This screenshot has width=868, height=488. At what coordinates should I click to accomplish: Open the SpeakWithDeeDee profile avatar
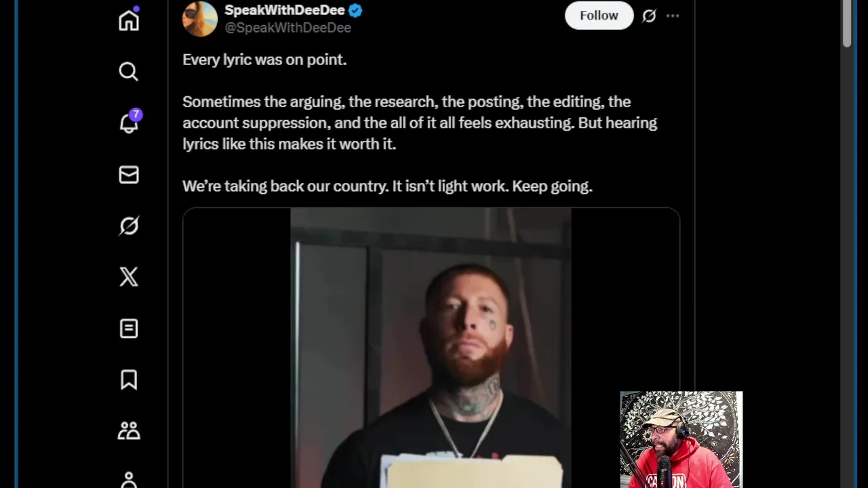[x=199, y=18]
